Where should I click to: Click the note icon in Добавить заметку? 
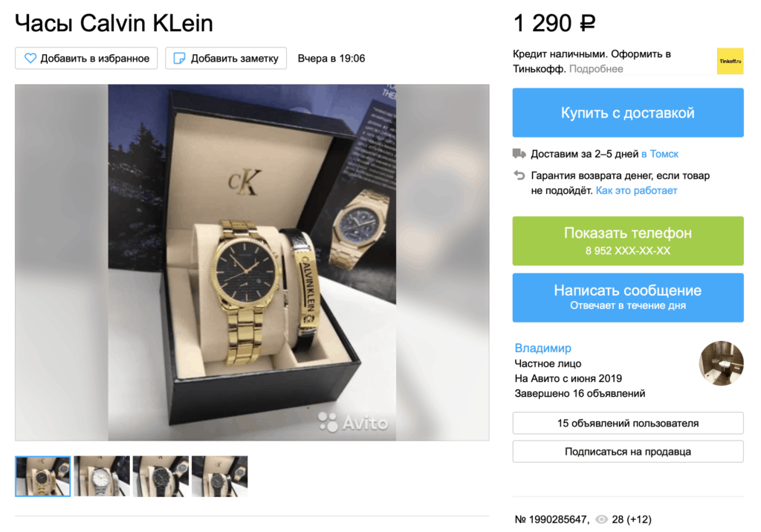[179, 58]
